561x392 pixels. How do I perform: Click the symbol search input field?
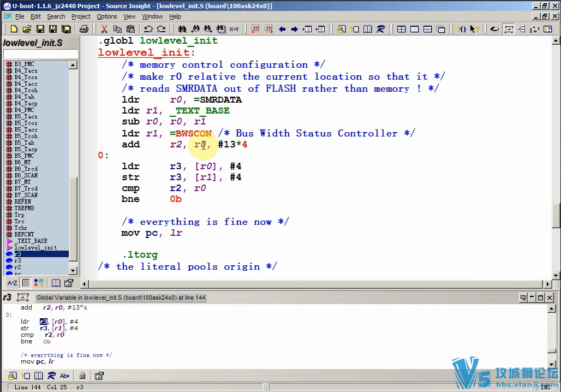pyautogui.click(x=40, y=54)
